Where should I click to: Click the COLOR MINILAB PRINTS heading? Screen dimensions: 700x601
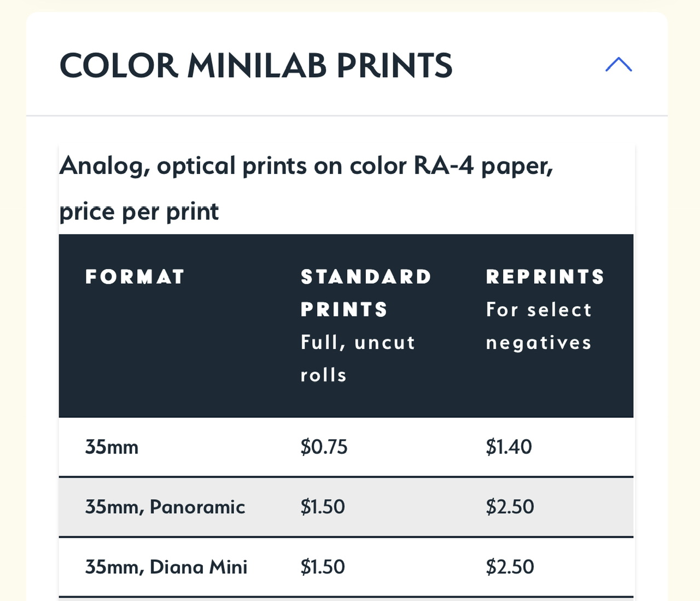(256, 66)
